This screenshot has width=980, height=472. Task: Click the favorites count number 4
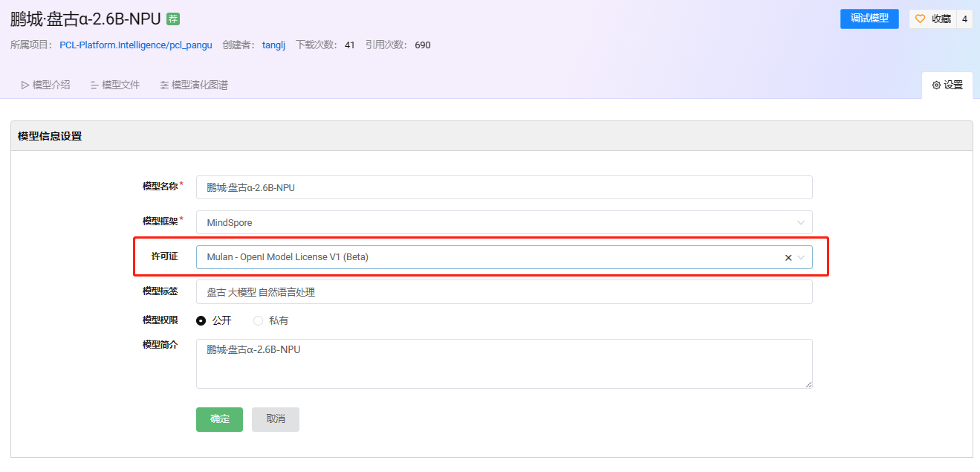click(x=964, y=19)
